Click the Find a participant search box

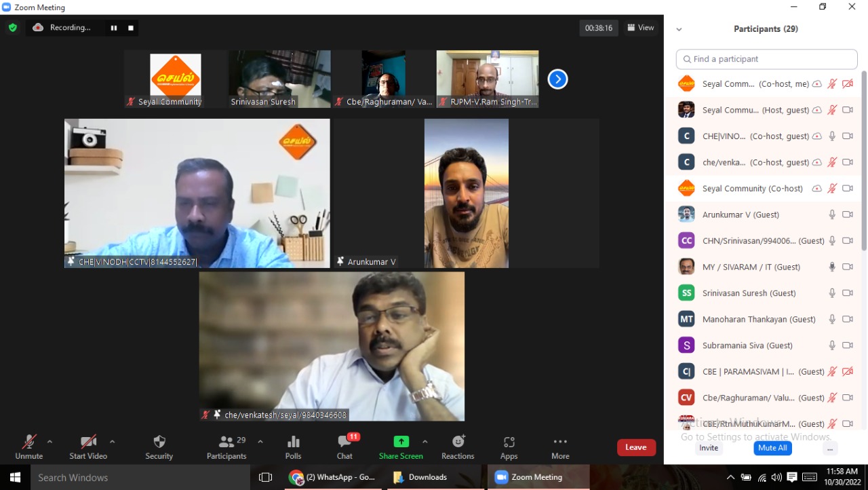[766, 59]
